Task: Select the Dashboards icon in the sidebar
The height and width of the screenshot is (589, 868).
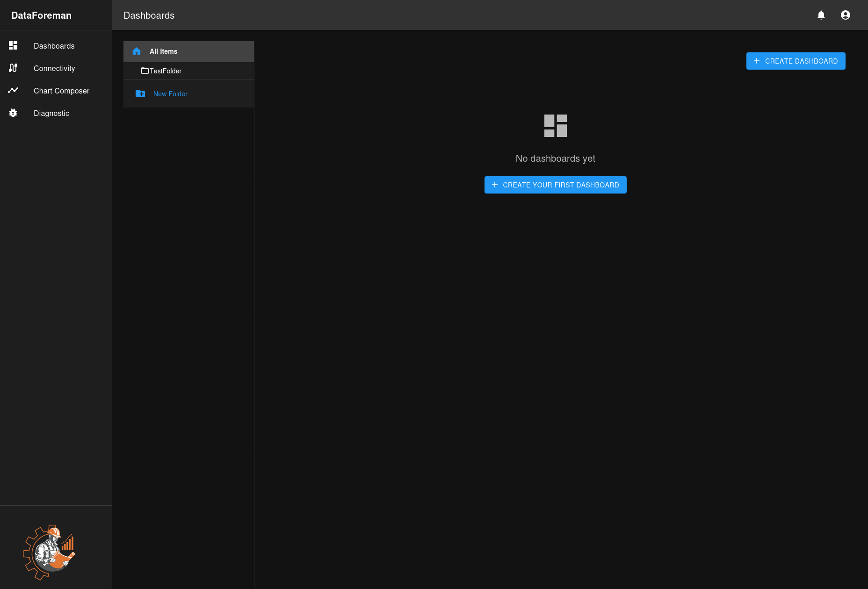Action: pyautogui.click(x=13, y=45)
